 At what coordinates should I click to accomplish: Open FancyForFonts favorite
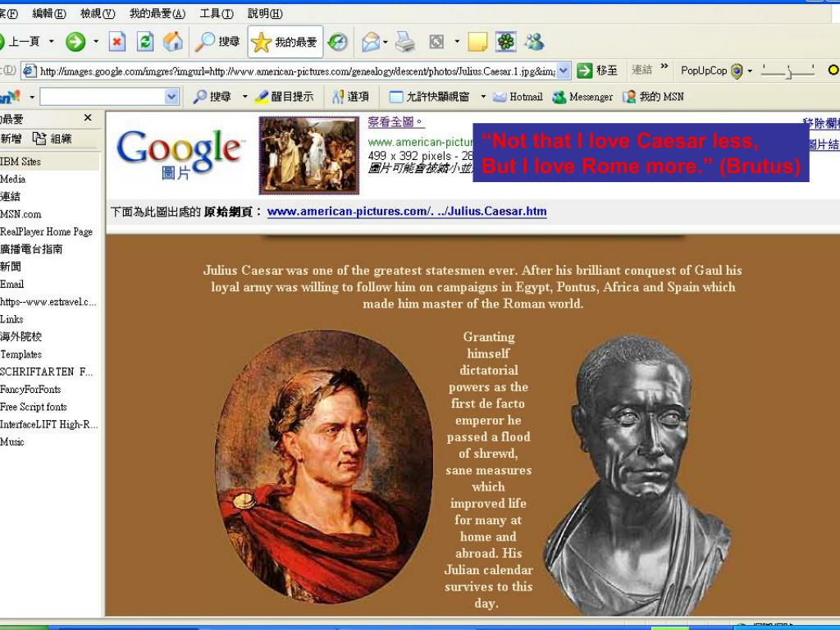click(x=30, y=390)
